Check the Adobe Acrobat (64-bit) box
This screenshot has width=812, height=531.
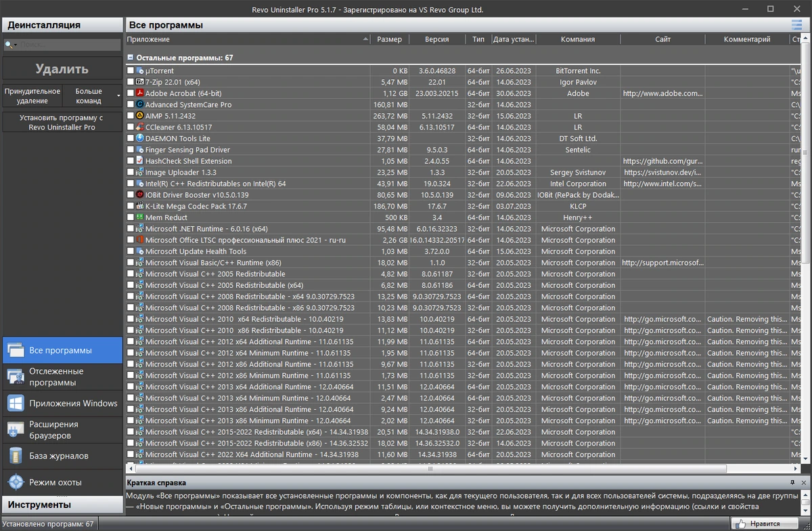click(131, 93)
